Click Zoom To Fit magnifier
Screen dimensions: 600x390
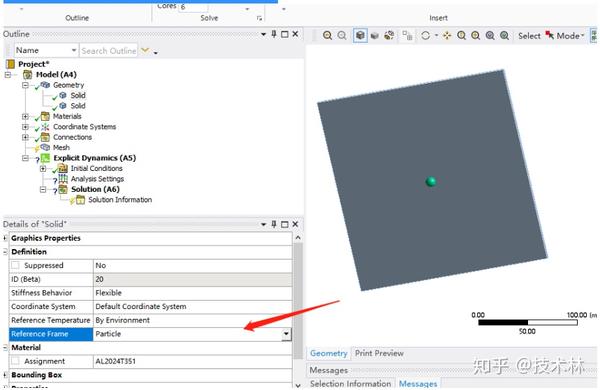(x=490, y=36)
